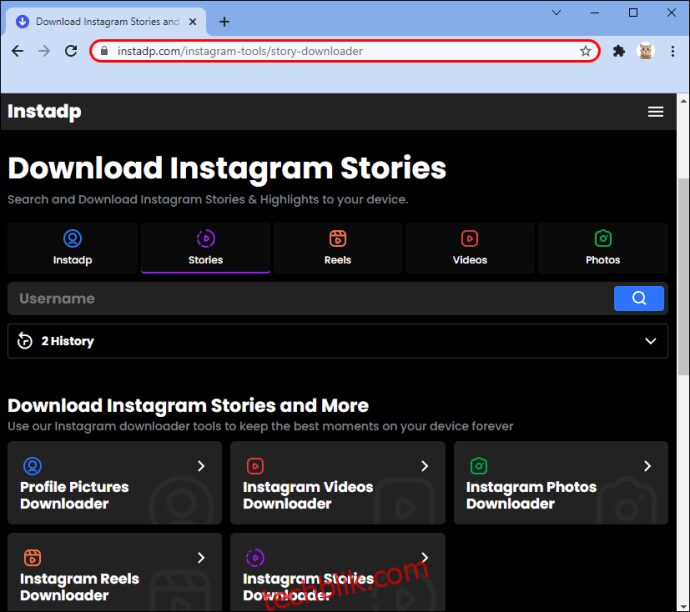
Task: Click the address bar URL
Action: pos(240,51)
